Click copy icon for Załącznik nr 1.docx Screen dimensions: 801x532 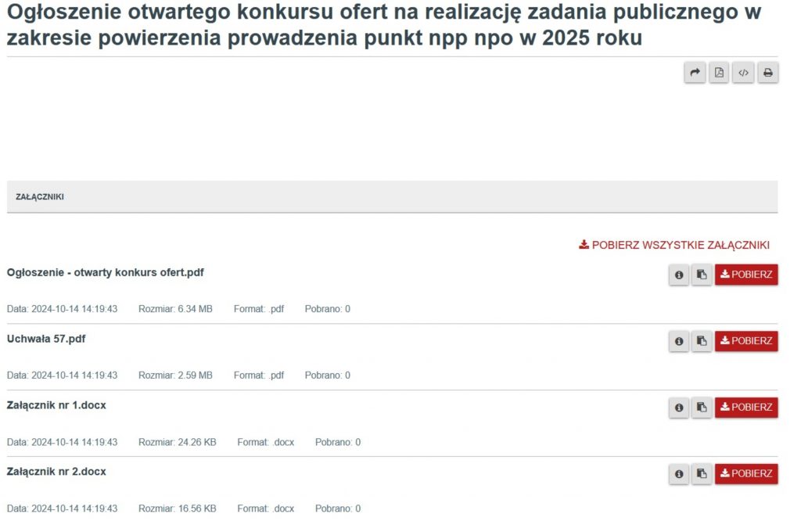[702, 408]
